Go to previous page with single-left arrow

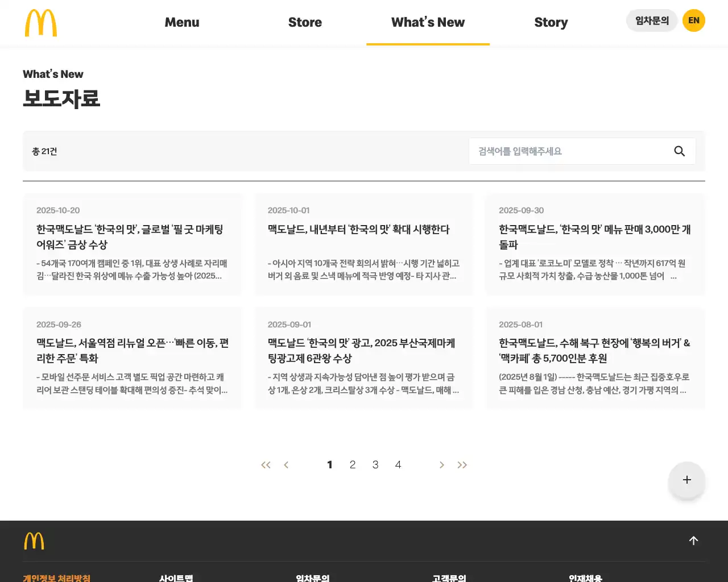286,465
